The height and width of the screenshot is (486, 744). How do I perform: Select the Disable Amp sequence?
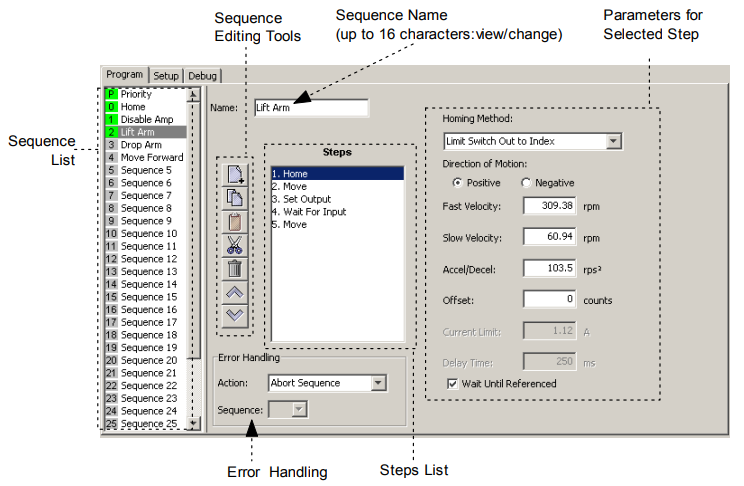[x=146, y=120]
